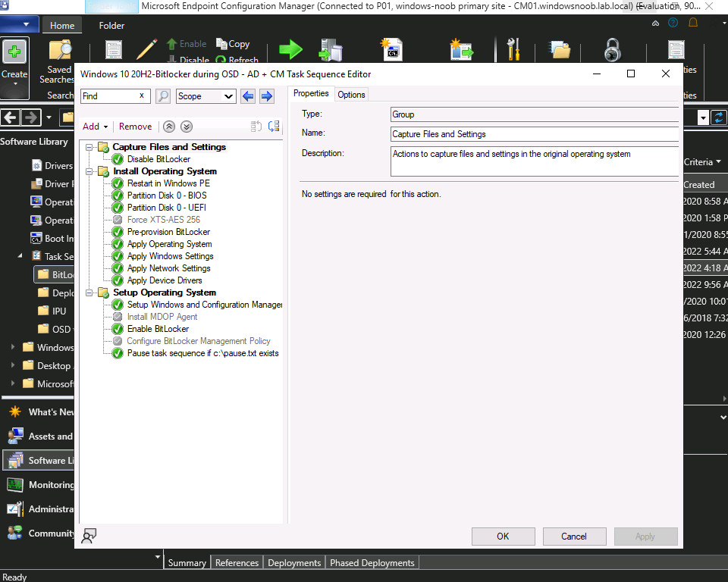Open the References tab at bottom

coord(237,562)
